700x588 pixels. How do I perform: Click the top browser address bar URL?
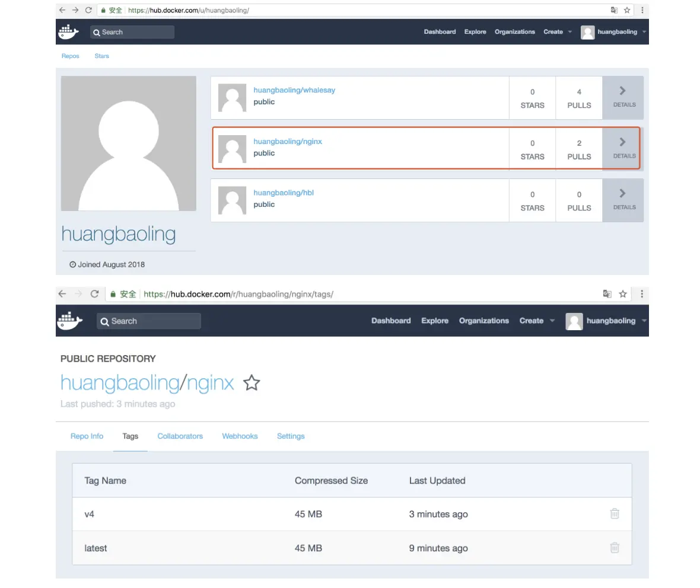(x=189, y=10)
